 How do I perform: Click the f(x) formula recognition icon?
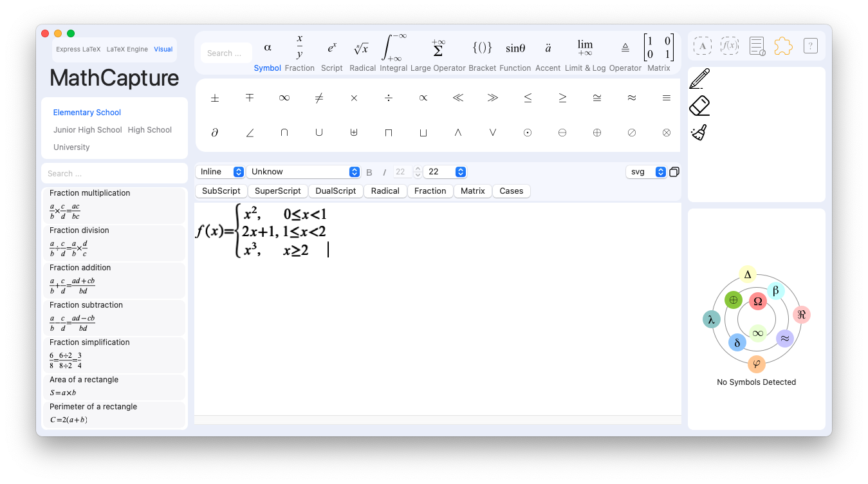pos(729,46)
